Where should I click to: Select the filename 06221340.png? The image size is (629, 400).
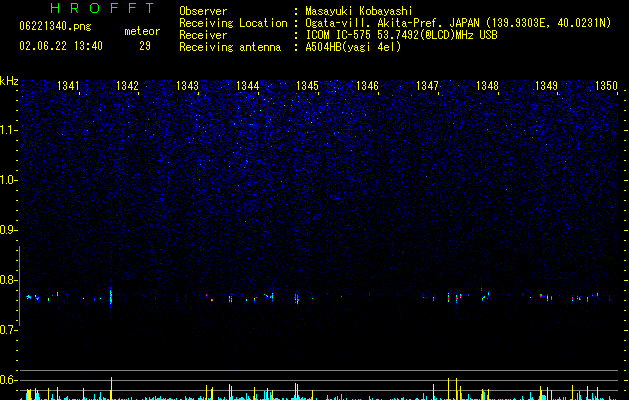pos(55,26)
